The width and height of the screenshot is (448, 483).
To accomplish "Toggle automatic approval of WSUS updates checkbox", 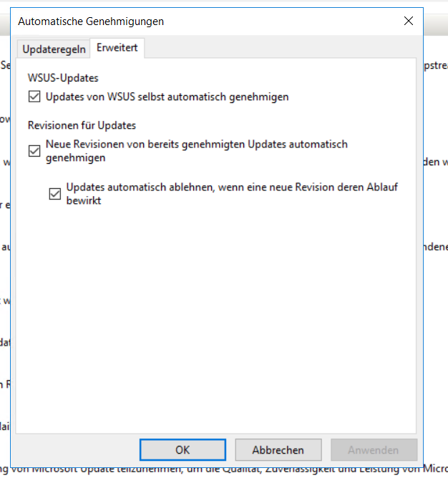I will pyautogui.click(x=34, y=97).
